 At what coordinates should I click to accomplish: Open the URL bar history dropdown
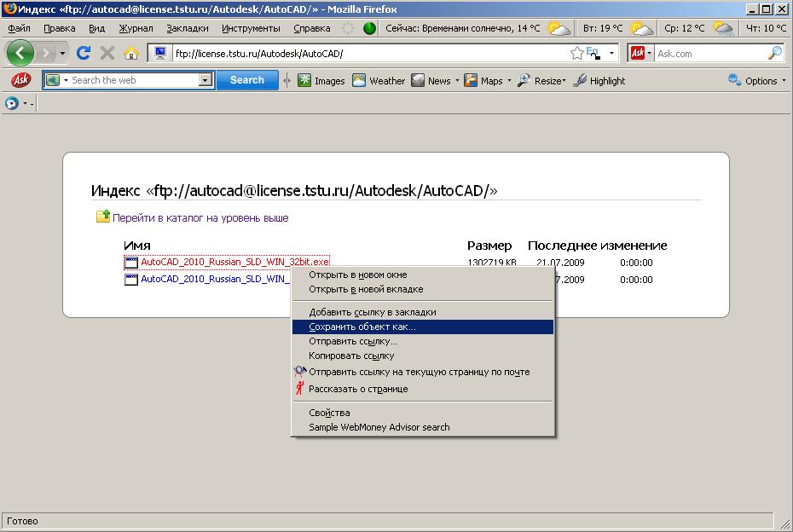[611, 53]
